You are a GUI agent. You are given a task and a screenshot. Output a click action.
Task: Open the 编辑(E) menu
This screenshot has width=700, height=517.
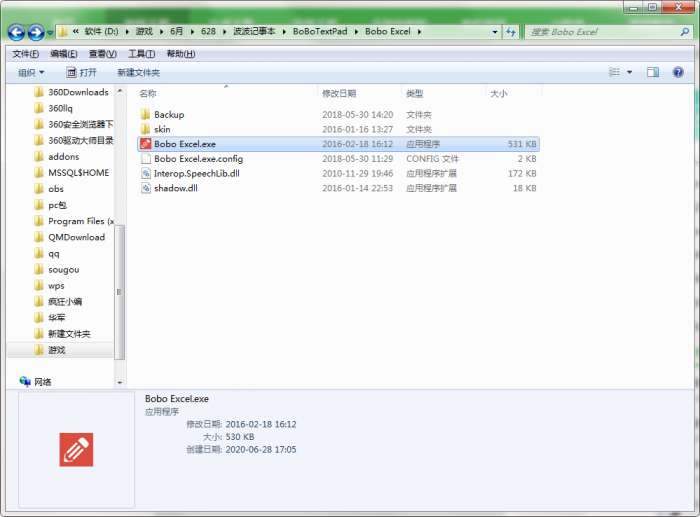point(64,54)
